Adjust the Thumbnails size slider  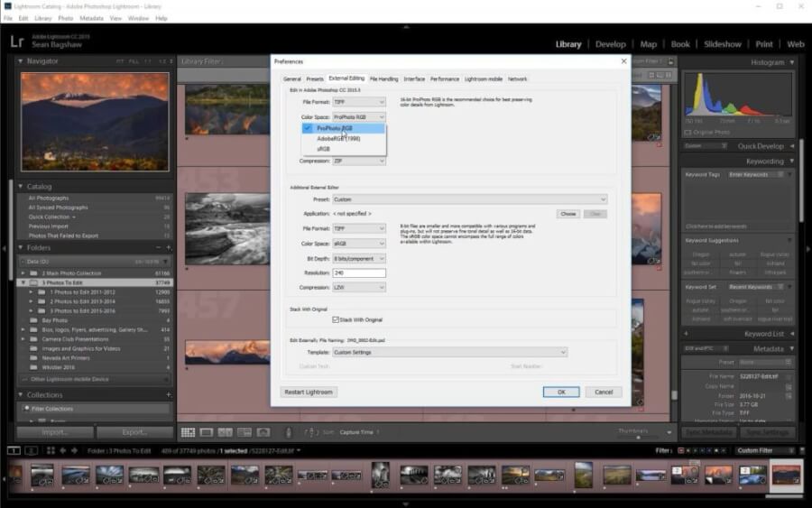[639, 437]
